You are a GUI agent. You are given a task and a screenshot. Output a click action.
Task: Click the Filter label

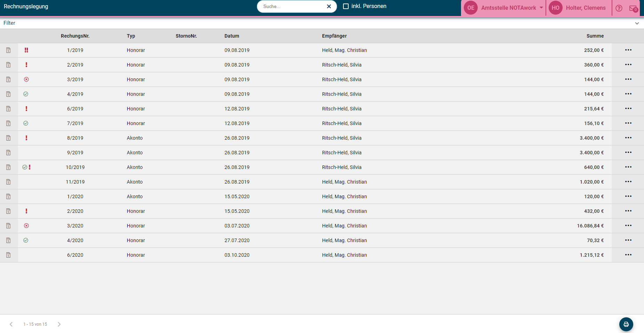9,23
